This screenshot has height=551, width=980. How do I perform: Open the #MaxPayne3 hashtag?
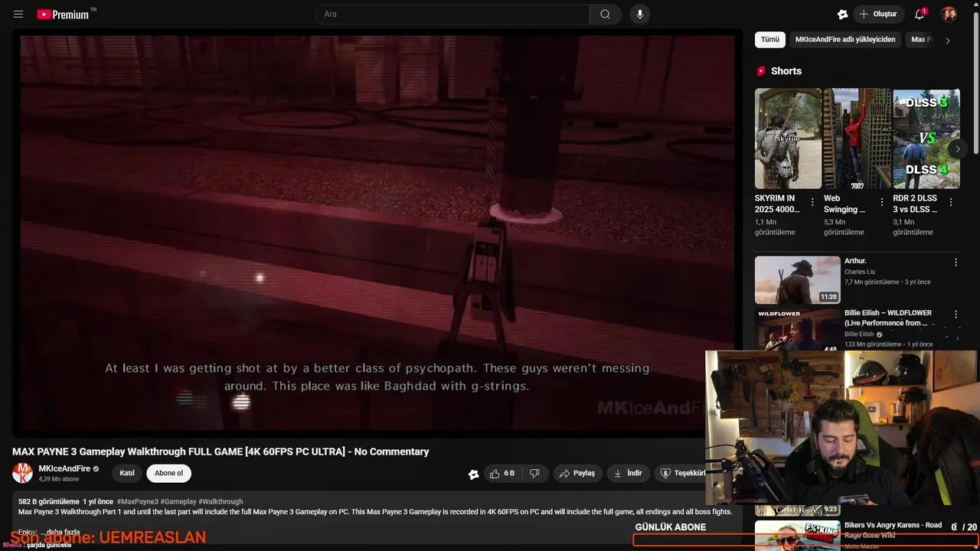(x=137, y=501)
